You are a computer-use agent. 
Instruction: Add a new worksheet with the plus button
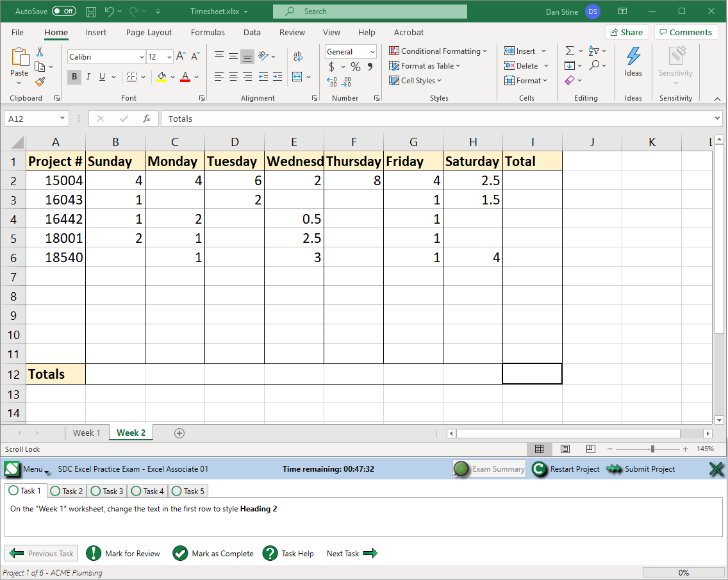179,433
